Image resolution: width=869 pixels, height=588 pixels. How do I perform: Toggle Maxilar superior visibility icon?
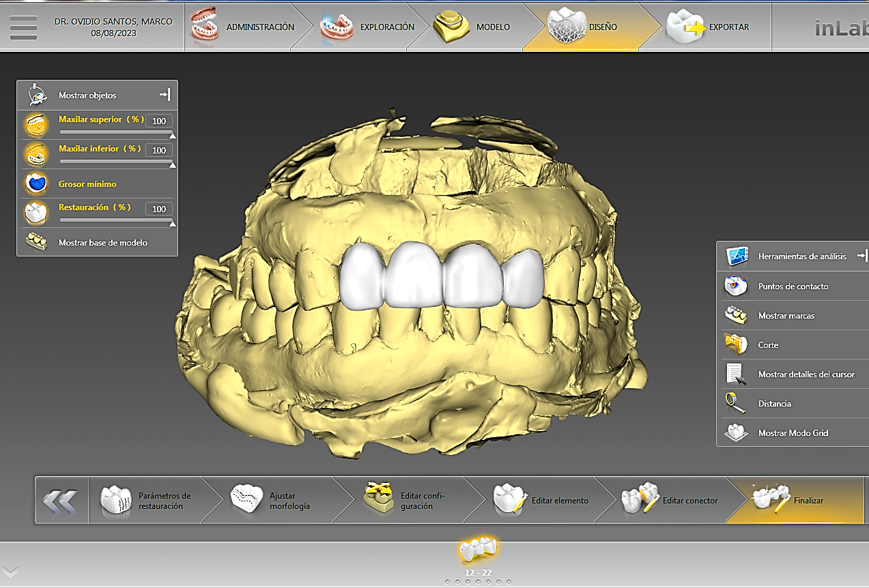pyautogui.click(x=36, y=125)
